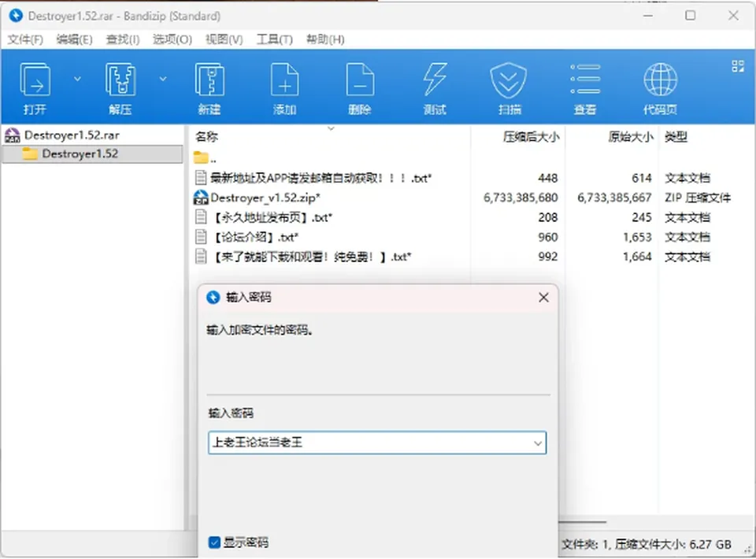Screen dimensions: 756x559
Task: Click the 输入密码 password input field
Action: click(377, 442)
